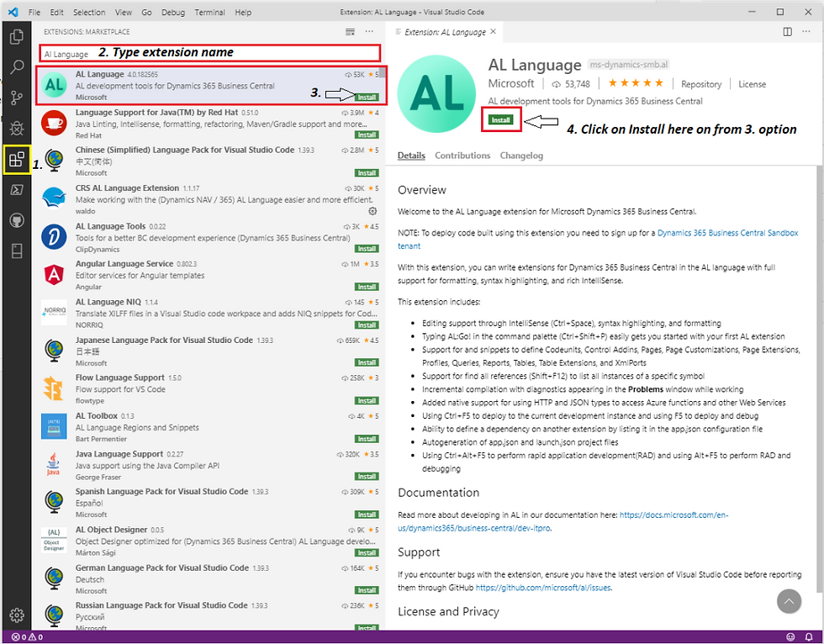The width and height of the screenshot is (824, 644).
Task: Switch to the Changelog tab
Action: (x=521, y=156)
